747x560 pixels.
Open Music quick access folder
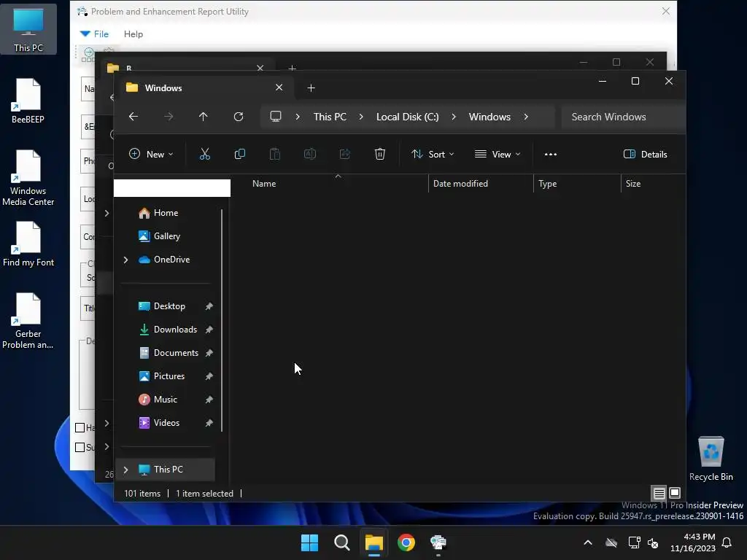(x=165, y=400)
